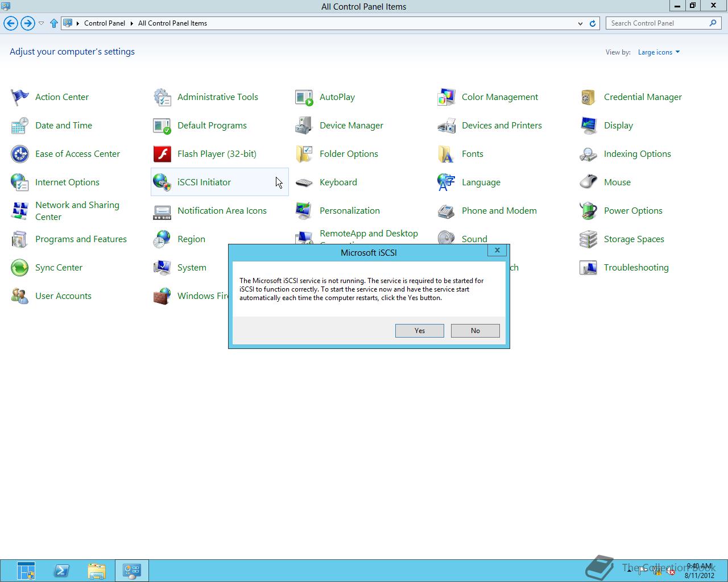The height and width of the screenshot is (582, 728).
Task: Open the System link
Action: [192, 268]
